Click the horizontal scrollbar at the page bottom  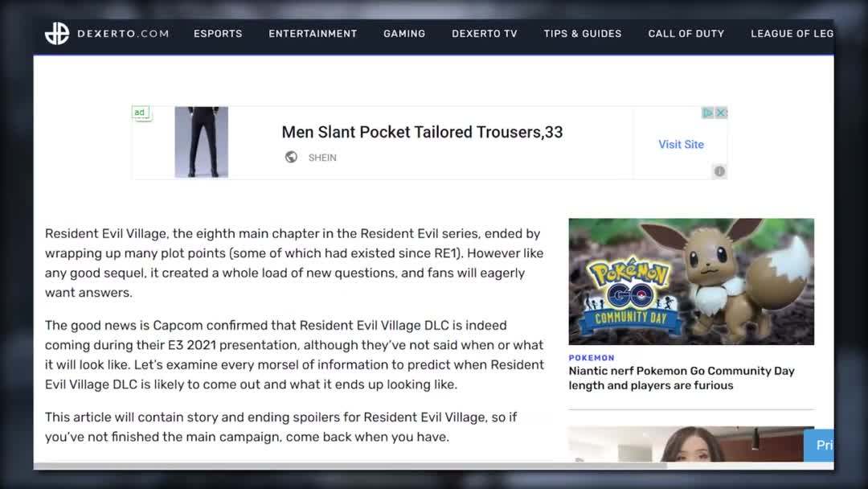pos(350,466)
